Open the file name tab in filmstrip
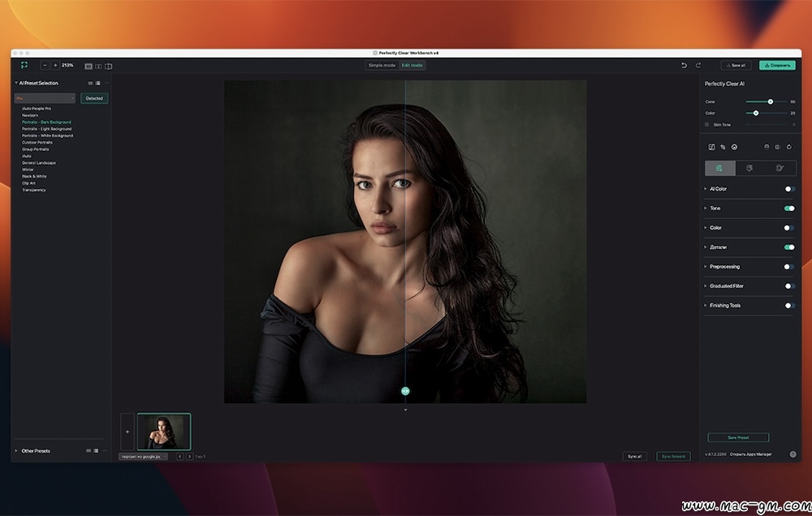The image size is (812, 516). [143, 457]
